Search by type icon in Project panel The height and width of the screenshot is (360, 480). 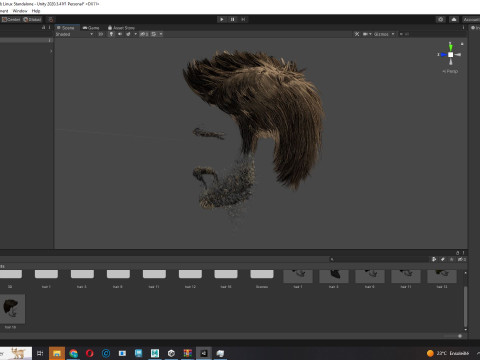pyautogui.click(x=434, y=259)
